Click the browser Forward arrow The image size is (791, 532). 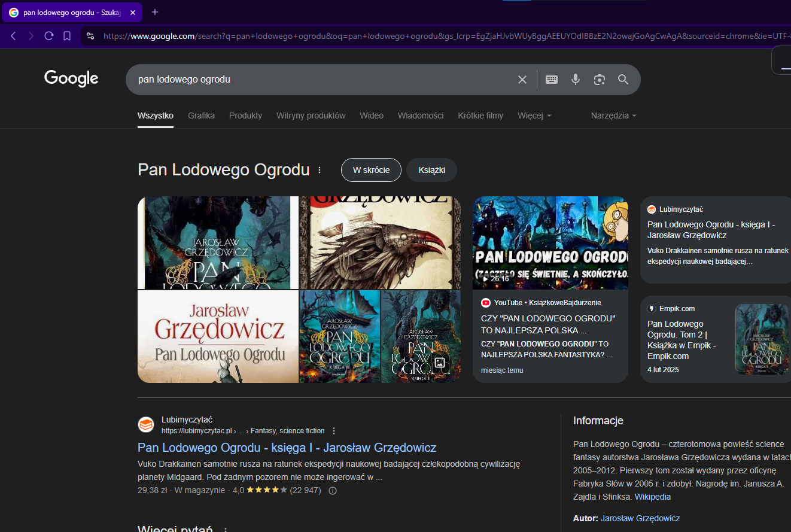(x=31, y=36)
